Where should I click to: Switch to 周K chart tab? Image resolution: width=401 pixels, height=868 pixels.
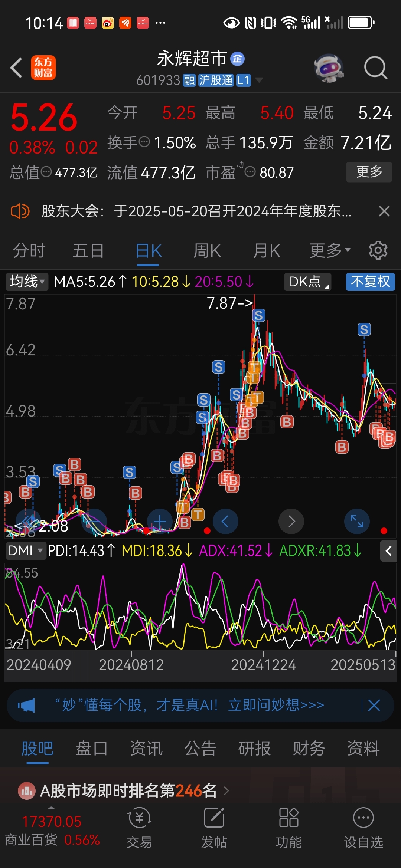(207, 250)
